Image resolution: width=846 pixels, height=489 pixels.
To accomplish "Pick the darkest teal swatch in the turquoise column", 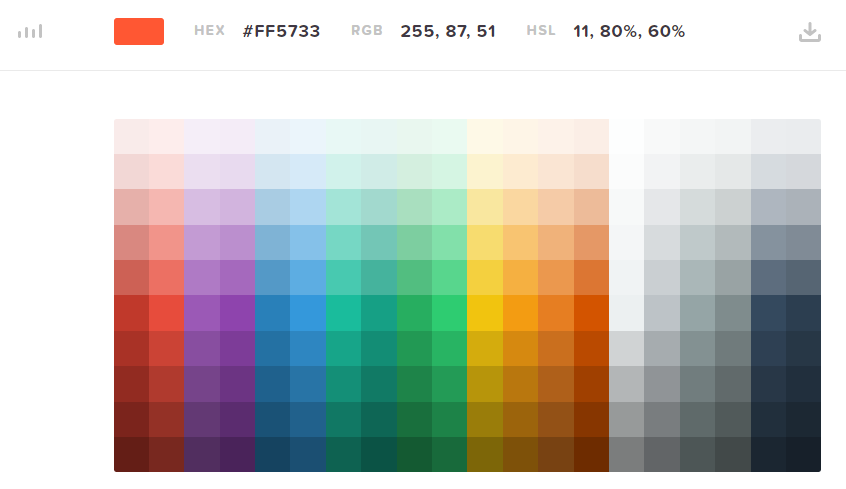I will click(344, 454).
